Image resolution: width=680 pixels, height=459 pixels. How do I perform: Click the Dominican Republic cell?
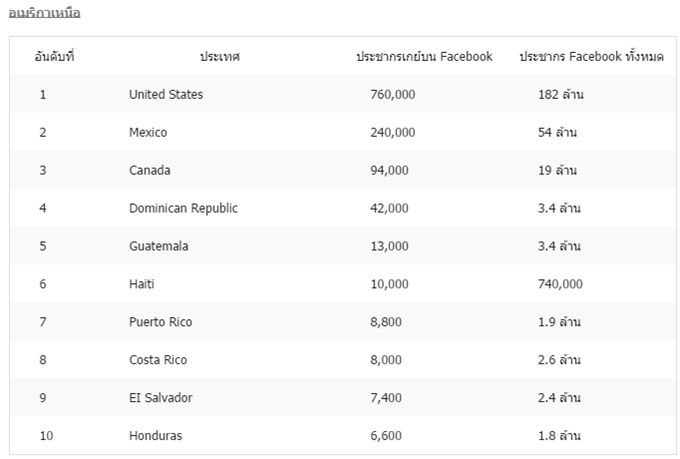coord(183,208)
